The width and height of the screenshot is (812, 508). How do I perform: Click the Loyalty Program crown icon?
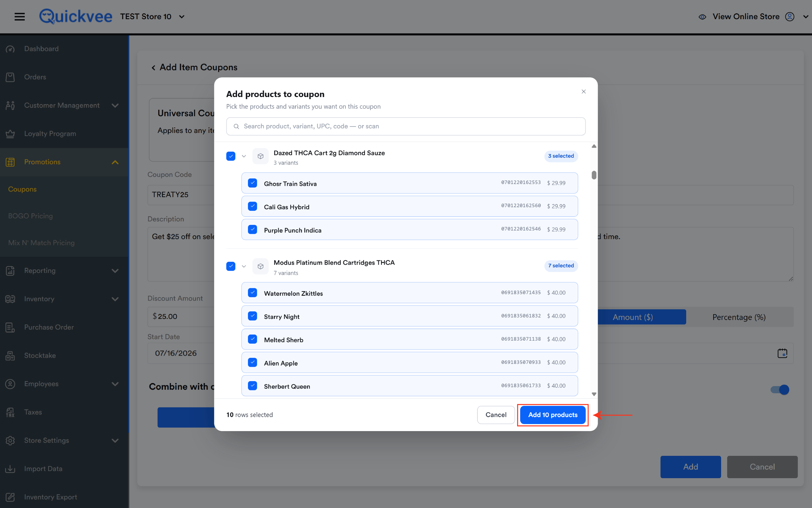tap(10, 134)
